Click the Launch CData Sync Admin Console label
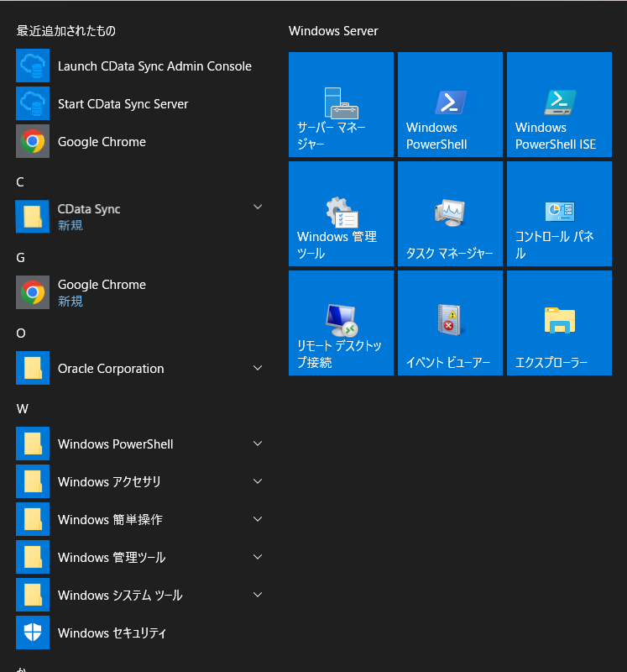Screen dimensions: 627x672 coord(154,66)
